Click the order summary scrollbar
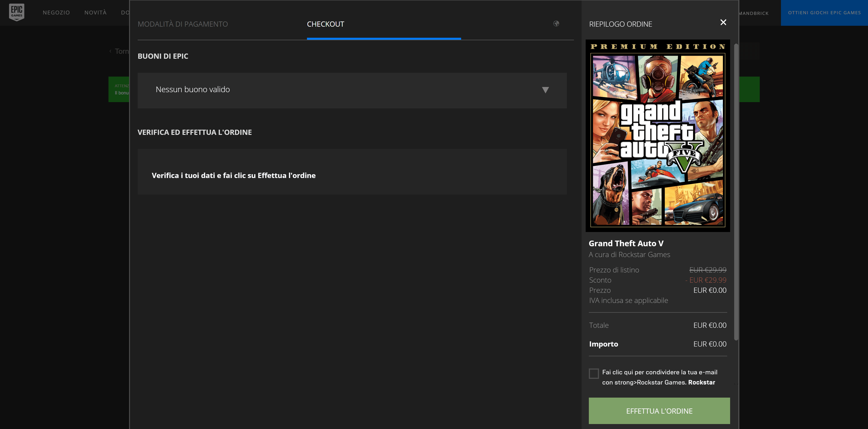The height and width of the screenshot is (429, 868). (x=736, y=192)
